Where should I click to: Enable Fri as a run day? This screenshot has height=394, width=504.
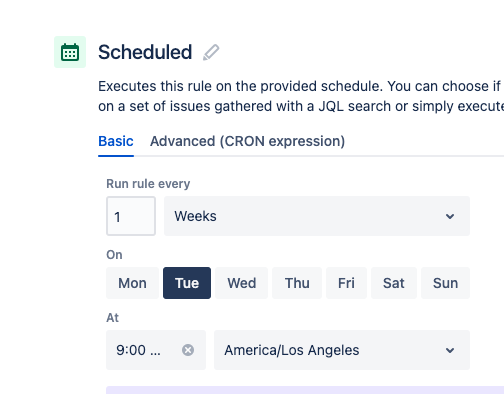pos(346,283)
